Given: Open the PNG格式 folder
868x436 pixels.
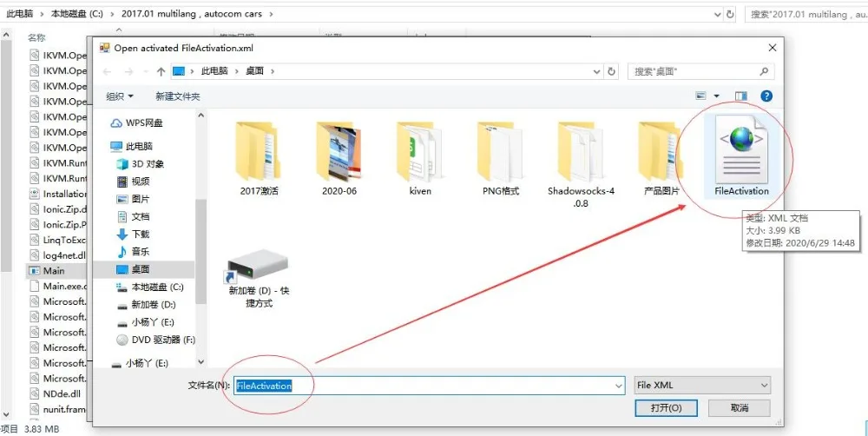Looking at the screenshot, I should [501, 151].
